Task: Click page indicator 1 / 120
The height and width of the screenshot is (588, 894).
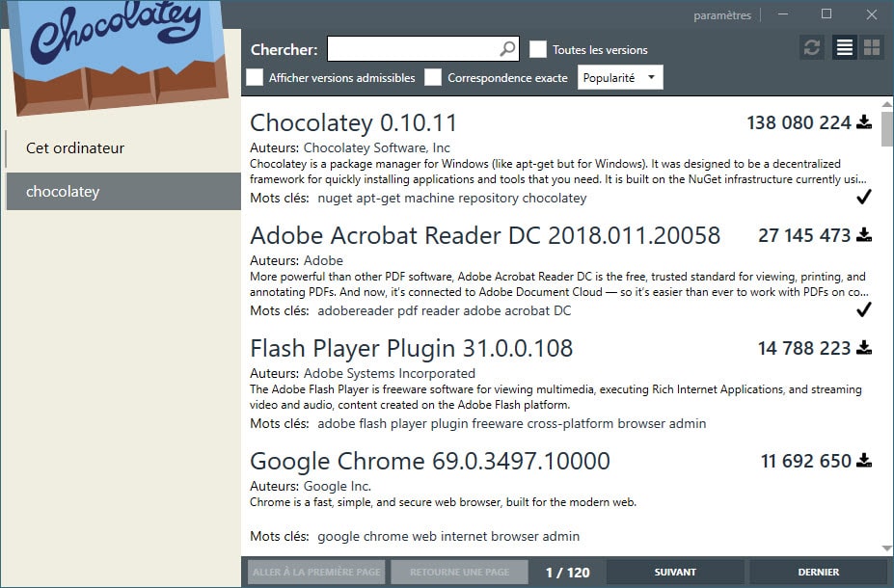Action: tap(567, 572)
